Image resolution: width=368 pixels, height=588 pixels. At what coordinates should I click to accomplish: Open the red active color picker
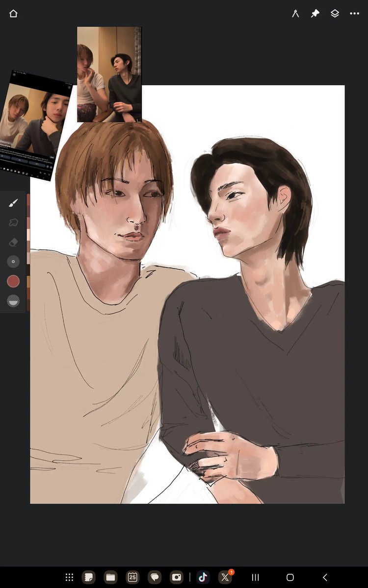(13, 281)
